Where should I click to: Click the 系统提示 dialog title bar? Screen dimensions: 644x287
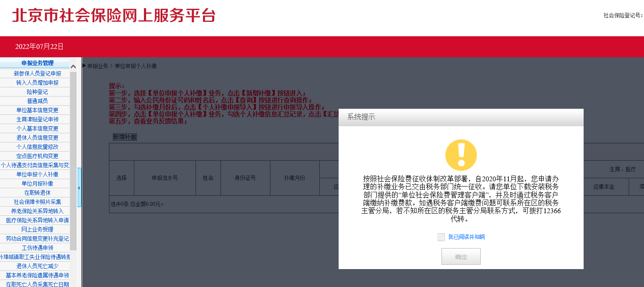click(x=461, y=117)
